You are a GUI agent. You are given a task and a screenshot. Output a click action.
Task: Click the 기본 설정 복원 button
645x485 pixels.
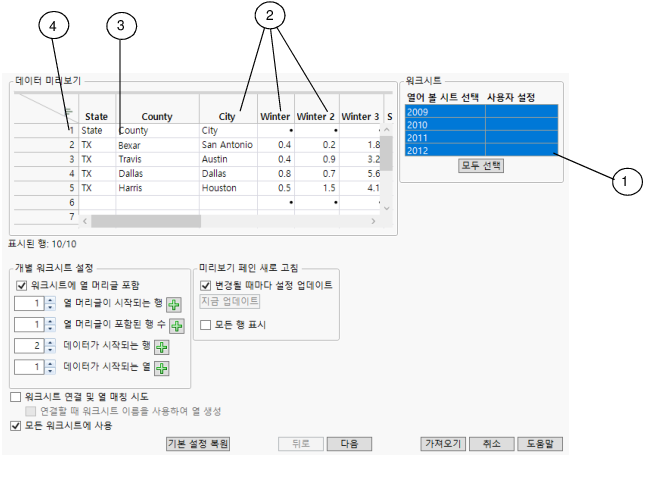[198, 444]
